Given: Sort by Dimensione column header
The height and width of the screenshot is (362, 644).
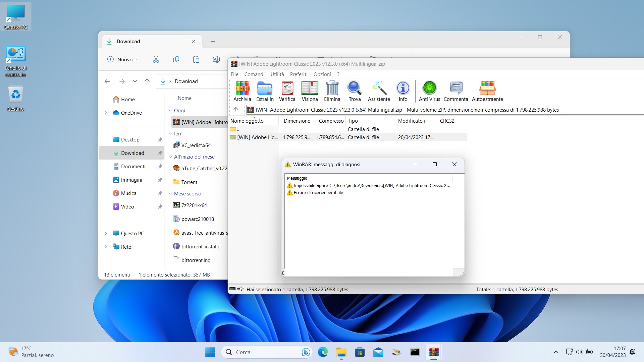Looking at the screenshot, I should click(x=296, y=121).
